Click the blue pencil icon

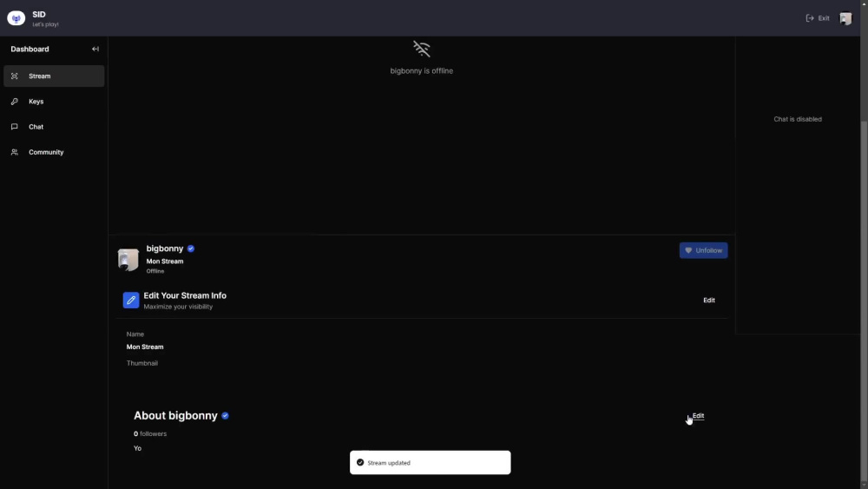point(131,301)
